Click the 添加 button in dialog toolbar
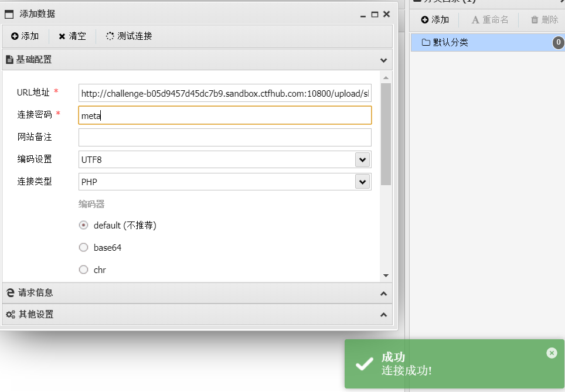Viewport: 565px width, 392px height. pyautogui.click(x=25, y=36)
